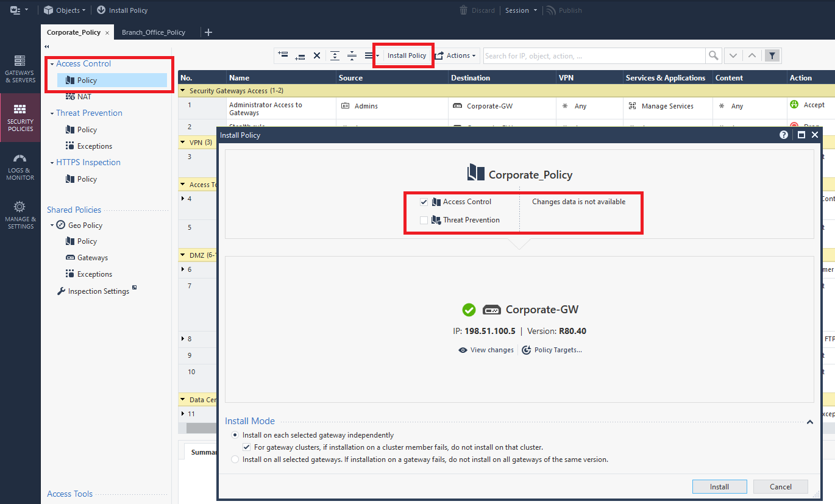The width and height of the screenshot is (835, 504).
Task: Select NAT under Access Control
Action: pyautogui.click(x=84, y=97)
